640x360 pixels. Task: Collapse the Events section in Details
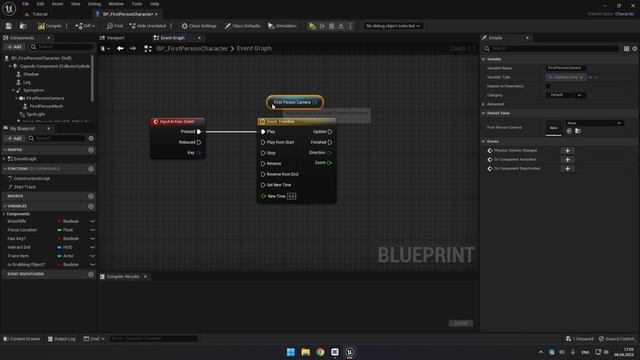(484, 141)
